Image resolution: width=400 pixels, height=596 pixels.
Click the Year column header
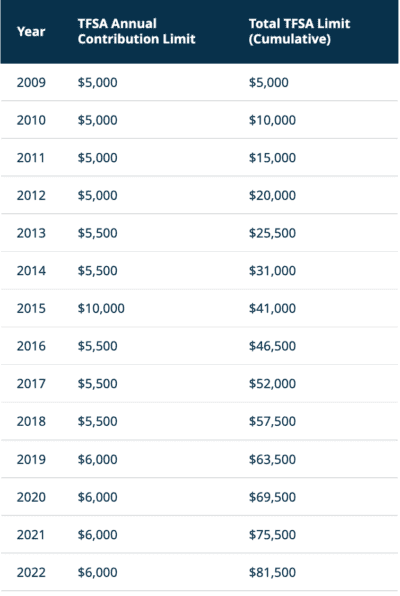click(31, 32)
